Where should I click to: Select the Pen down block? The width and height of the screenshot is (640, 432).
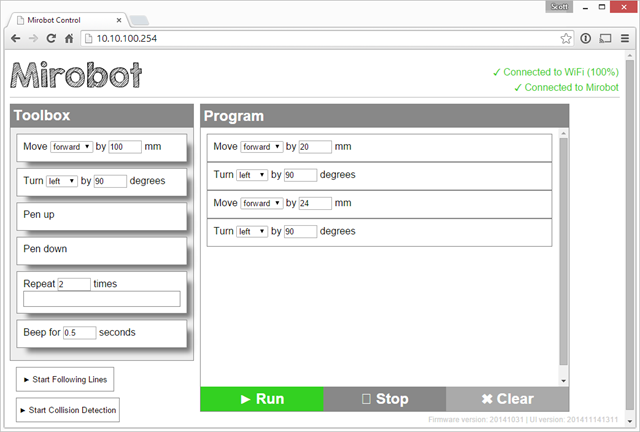[102, 251]
